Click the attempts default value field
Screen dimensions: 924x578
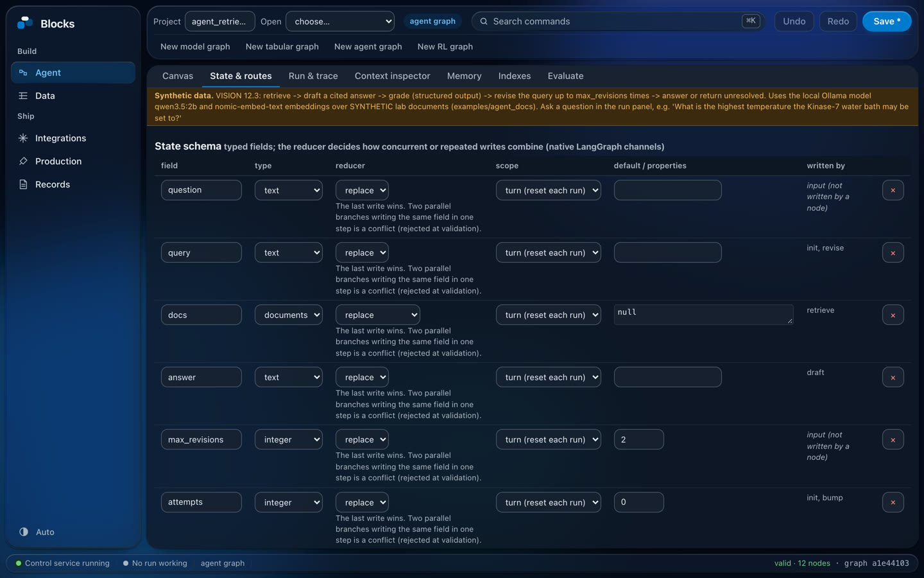639,502
